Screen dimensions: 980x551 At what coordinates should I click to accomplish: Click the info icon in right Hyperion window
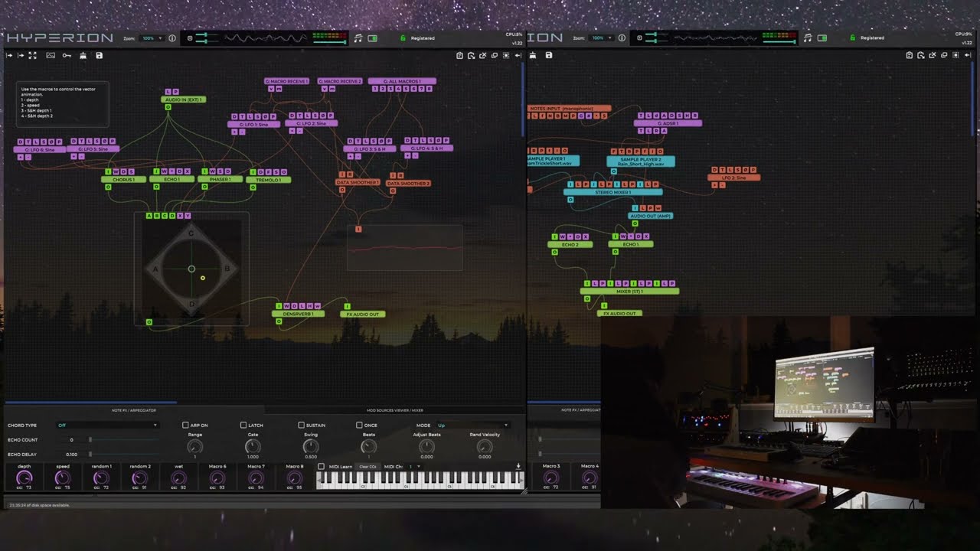pyautogui.click(x=621, y=38)
